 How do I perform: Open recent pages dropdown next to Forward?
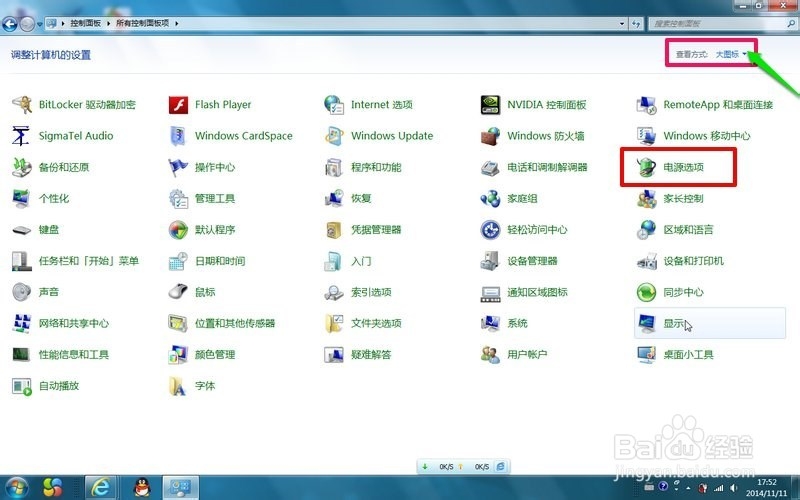coord(40,23)
